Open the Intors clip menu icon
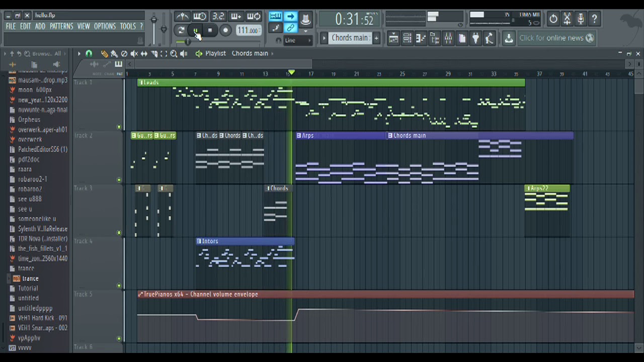The height and width of the screenshot is (362, 644). click(x=199, y=241)
